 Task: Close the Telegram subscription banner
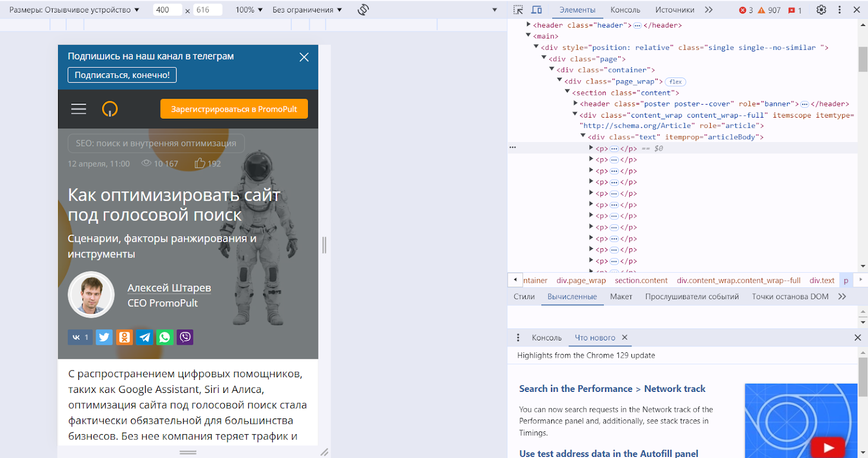tap(304, 57)
